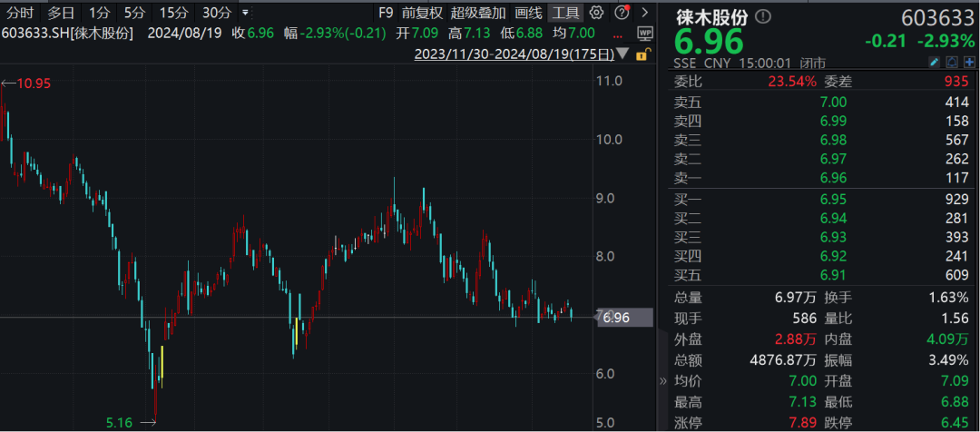
Task: Open help question mark icon
Action: coord(621,13)
